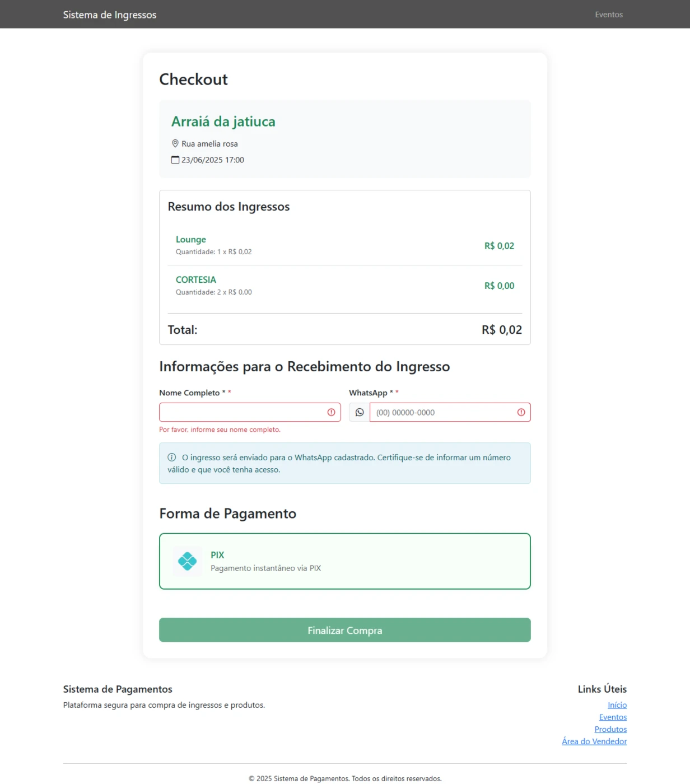Click the location pin icon near Rua amelia rosa
Viewport: 690px width, 784px height.
point(175,143)
